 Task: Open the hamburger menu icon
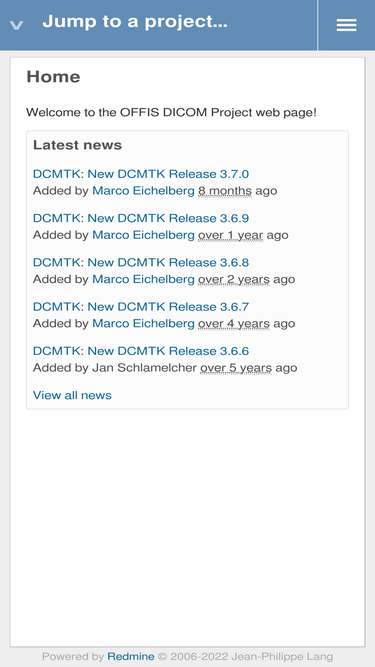click(347, 25)
